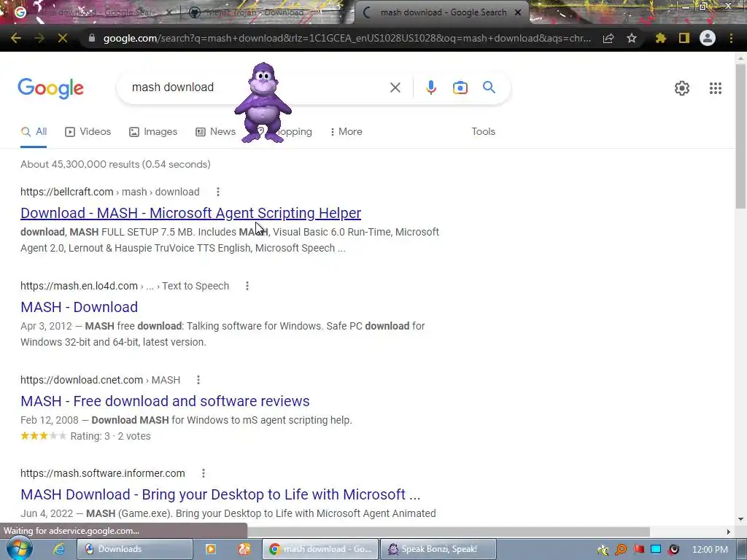747x560 pixels.
Task: Switch to the Images tab
Action: pos(153,131)
